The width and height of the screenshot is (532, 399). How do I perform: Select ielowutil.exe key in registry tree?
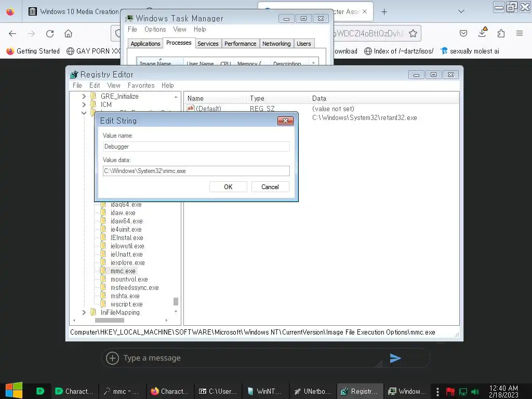(127, 246)
